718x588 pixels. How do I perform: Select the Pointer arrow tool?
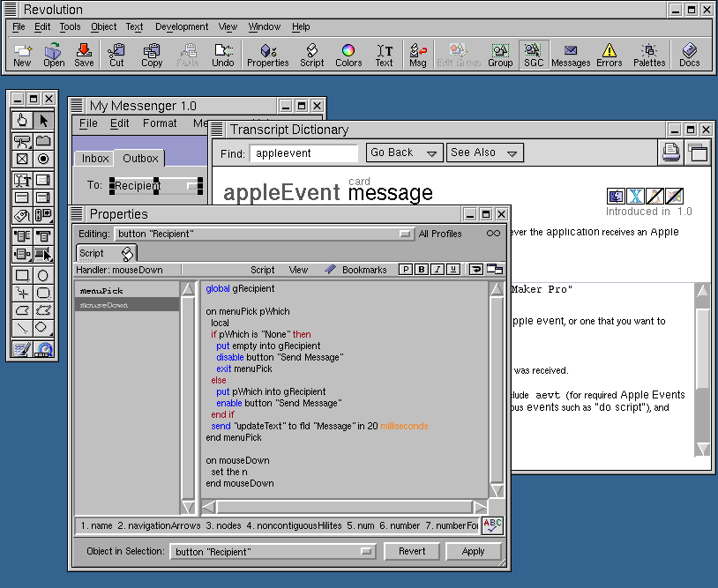[x=43, y=121]
